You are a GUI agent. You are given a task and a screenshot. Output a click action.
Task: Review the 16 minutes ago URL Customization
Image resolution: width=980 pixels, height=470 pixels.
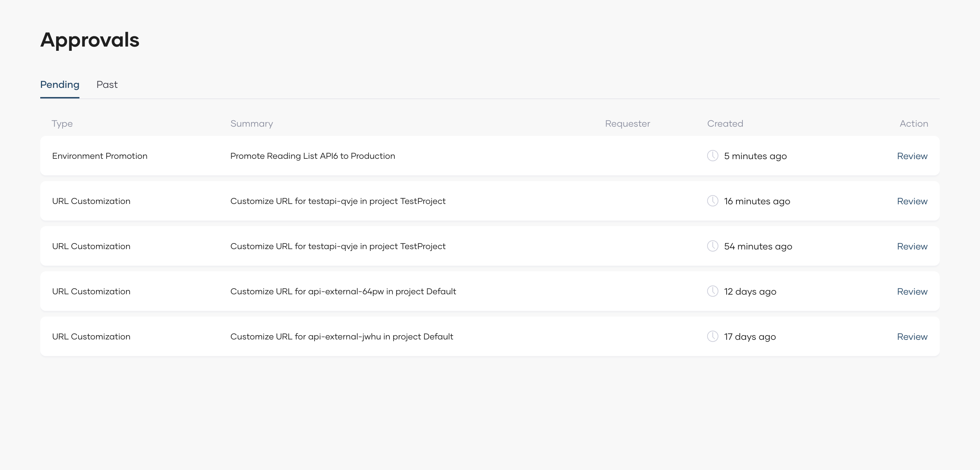(912, 201)
